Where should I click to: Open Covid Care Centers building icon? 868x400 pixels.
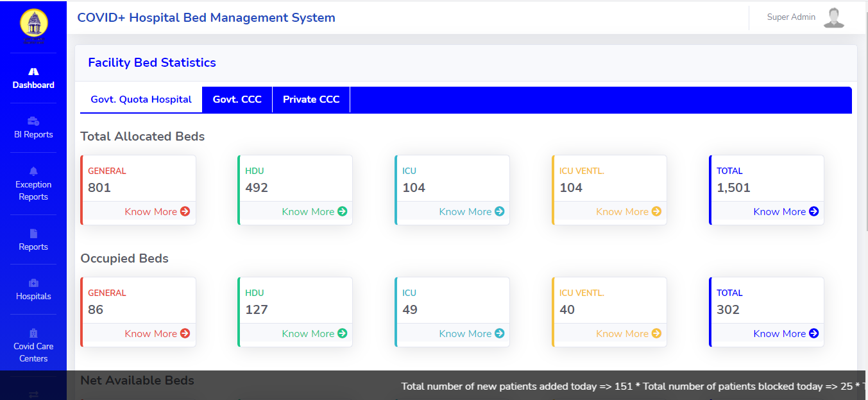tap(33, 333)
